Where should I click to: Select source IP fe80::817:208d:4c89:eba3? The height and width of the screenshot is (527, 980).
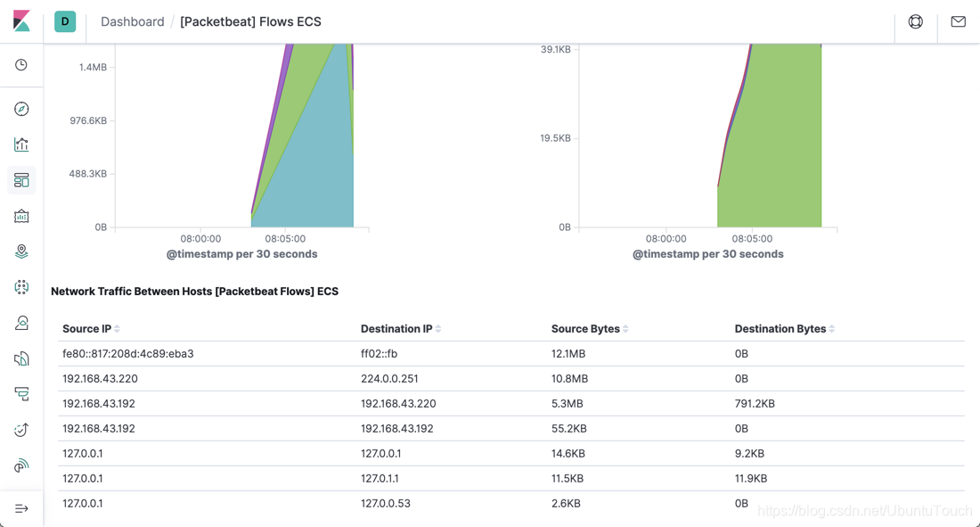pyautogui.click(x=128, y=354)
